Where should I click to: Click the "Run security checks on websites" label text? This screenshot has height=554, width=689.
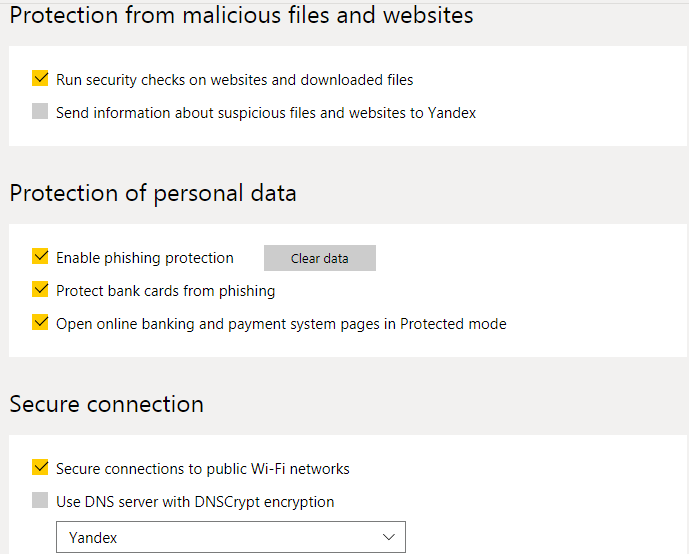click(234, 80)
